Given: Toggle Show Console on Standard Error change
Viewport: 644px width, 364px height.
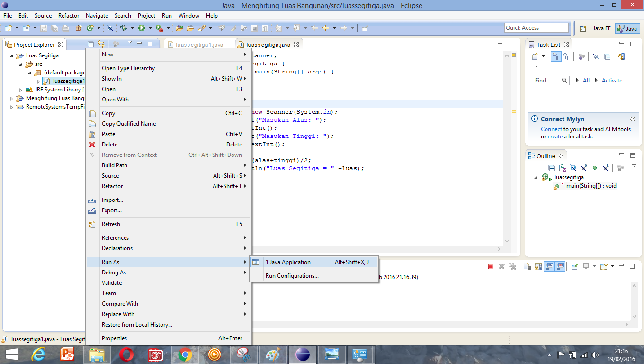Looking at the screenshot, I should [x=561, y=266].
